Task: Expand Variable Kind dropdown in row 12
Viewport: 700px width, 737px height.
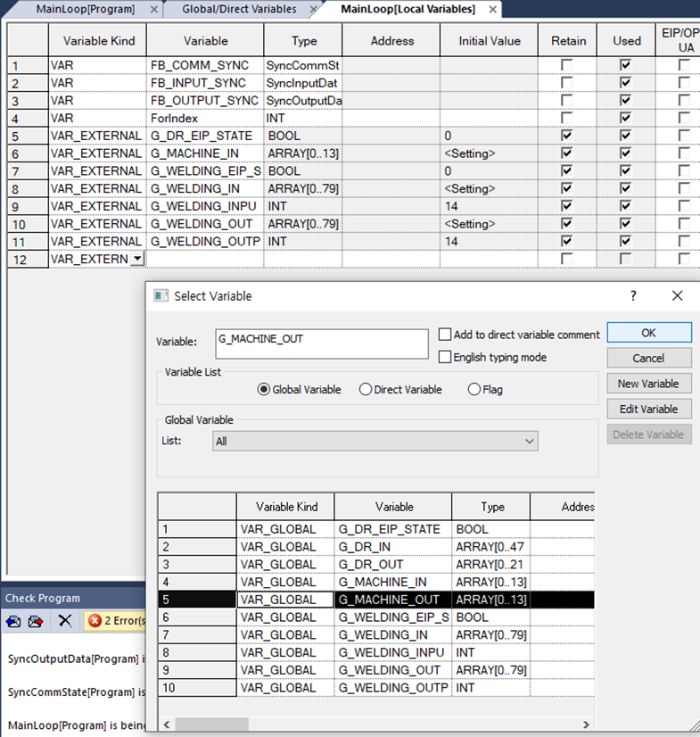Action: pyautogui.click(x=136, y=259)
